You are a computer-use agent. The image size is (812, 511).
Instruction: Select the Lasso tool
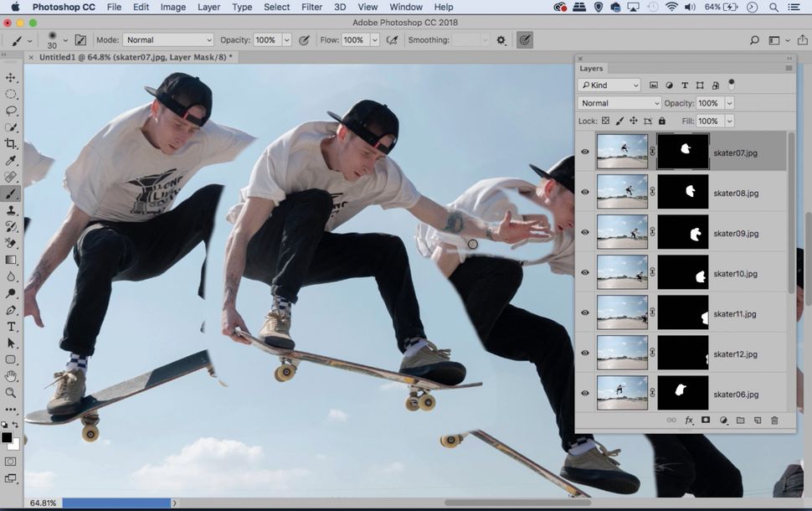click(x=11, y=110)
